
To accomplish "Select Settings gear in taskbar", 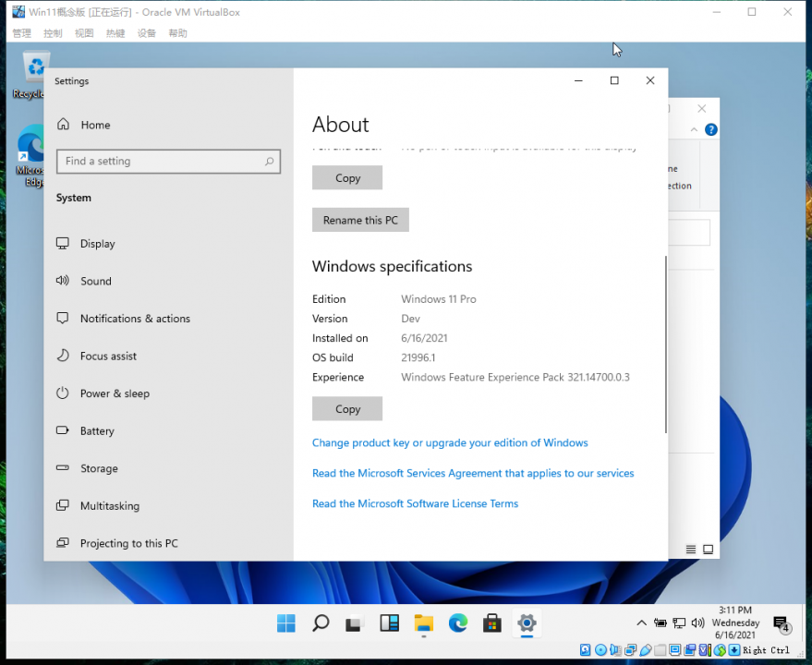I will tap(527, 623).
